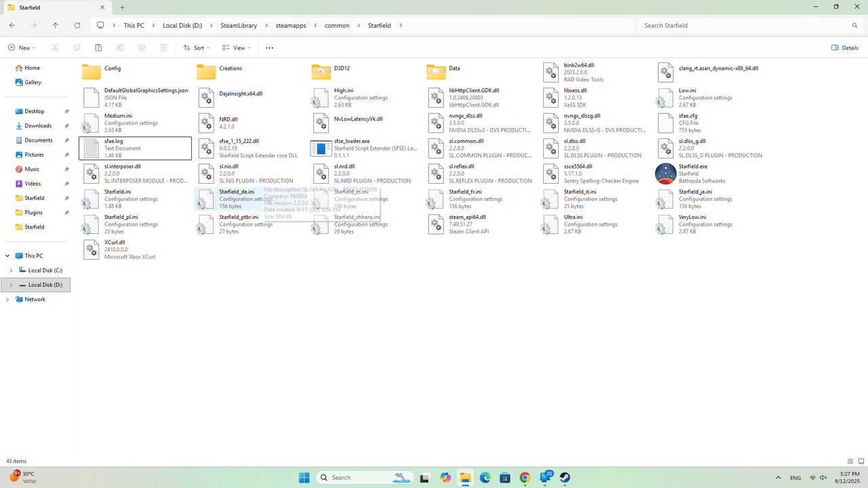
Task: Open Home in the navigation pane
Action: click(x=32, y=68)
